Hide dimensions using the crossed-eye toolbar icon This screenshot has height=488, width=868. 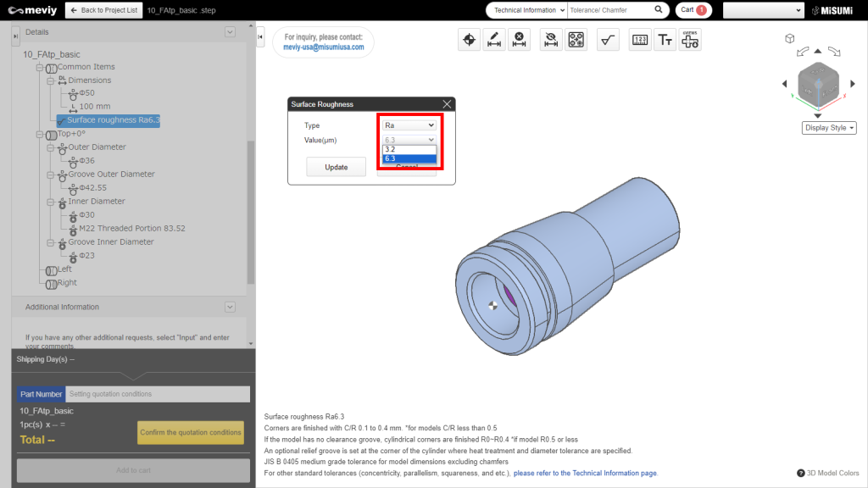click(552, 39)
